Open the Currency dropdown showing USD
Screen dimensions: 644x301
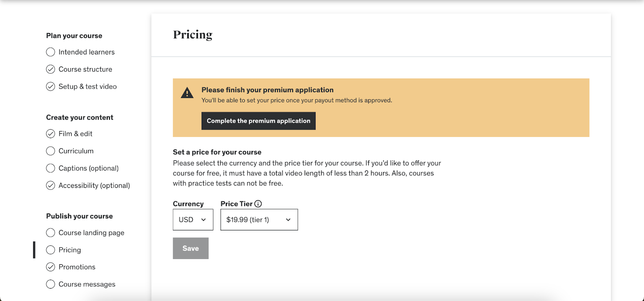click(x=193, y=220)
